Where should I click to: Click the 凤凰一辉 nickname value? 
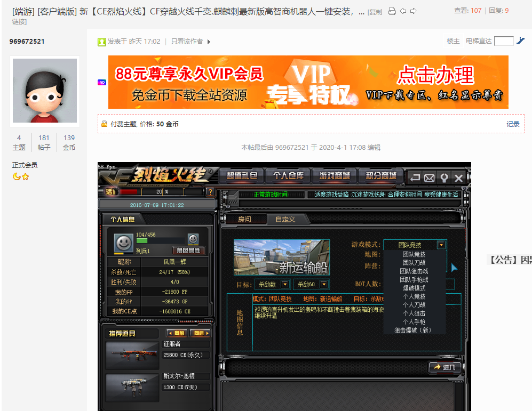click(x=174, y=262)
